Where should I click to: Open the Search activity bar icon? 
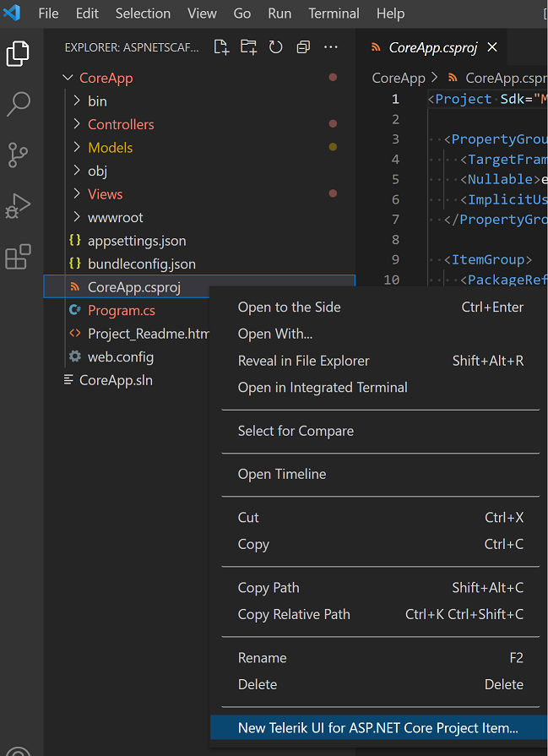click(19, 104)
